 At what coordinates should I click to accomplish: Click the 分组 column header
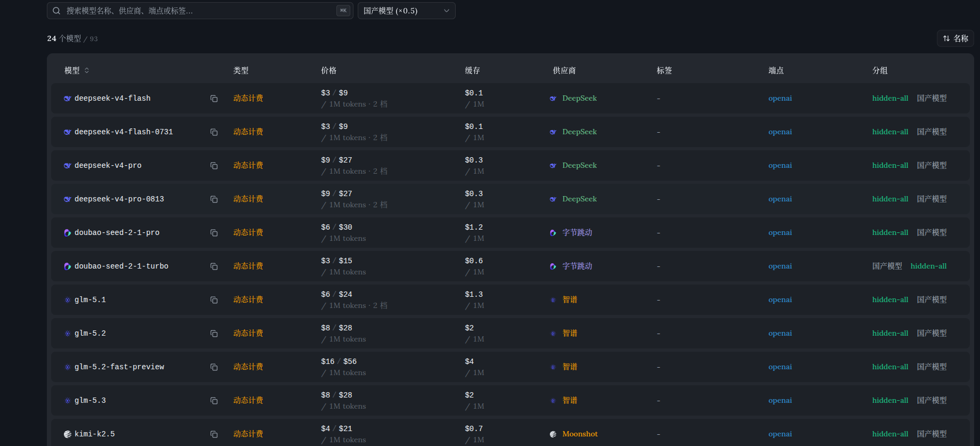(x=880, y=70)
